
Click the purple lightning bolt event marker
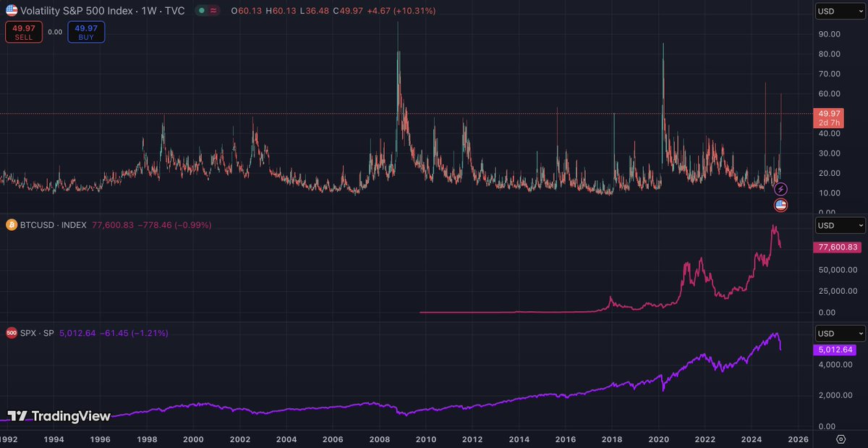(780, 189)
